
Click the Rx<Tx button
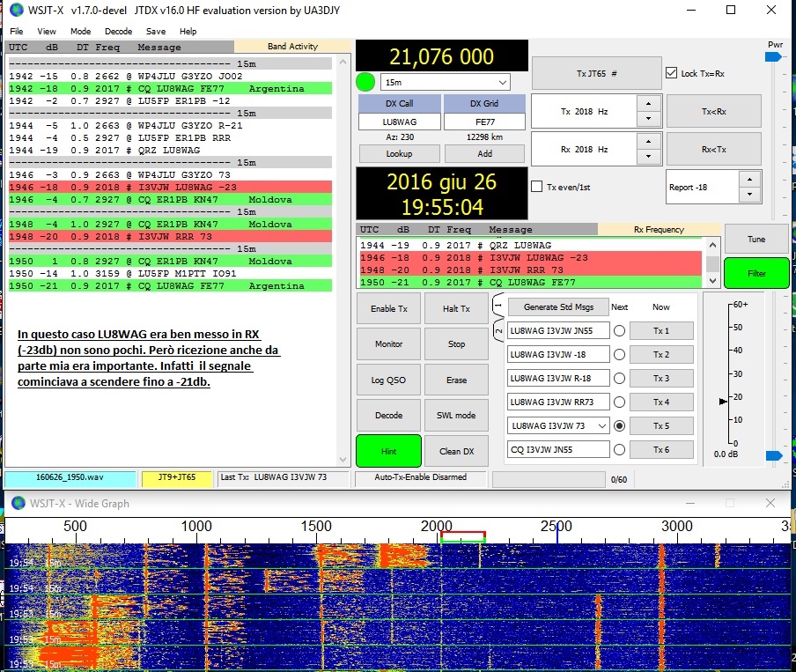click(714, 150)
